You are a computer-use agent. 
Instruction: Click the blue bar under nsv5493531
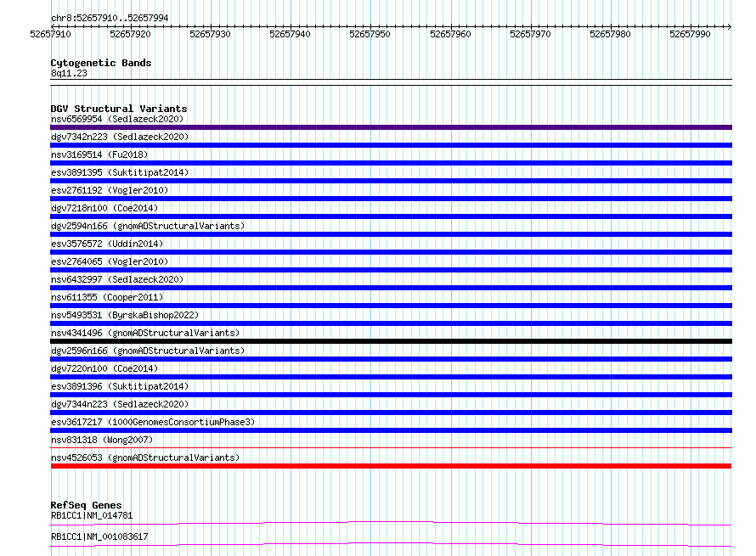point(391,323)
